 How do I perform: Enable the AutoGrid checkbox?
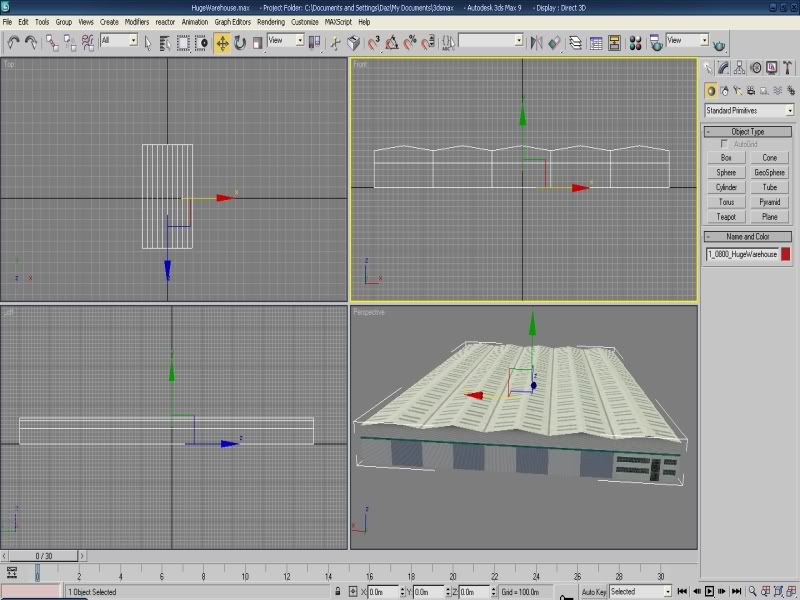pos(725,144)
